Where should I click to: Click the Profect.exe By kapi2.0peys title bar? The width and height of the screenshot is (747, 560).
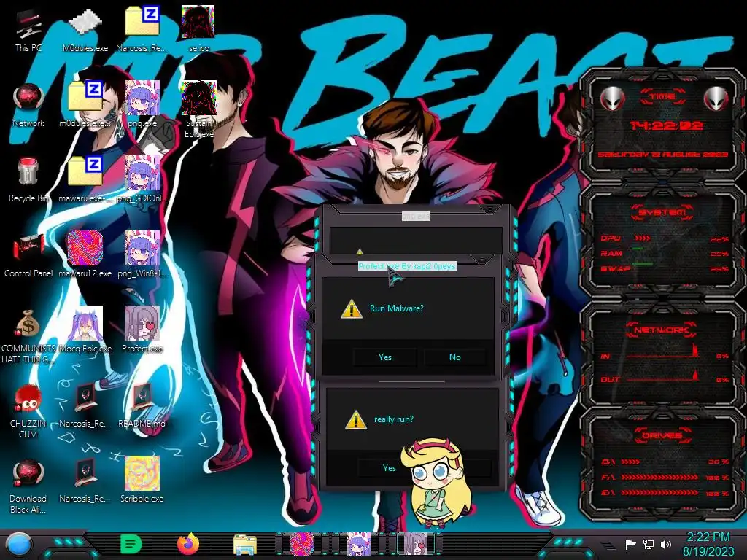407,266
